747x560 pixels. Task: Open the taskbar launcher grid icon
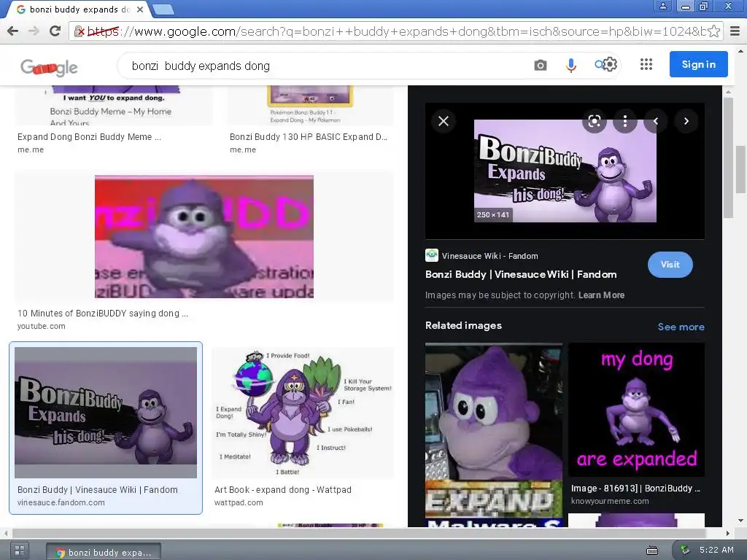[20, 551]
